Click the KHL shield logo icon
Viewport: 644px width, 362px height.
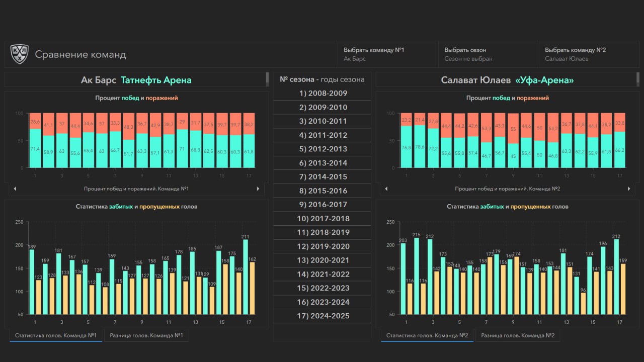coord(20,54)
